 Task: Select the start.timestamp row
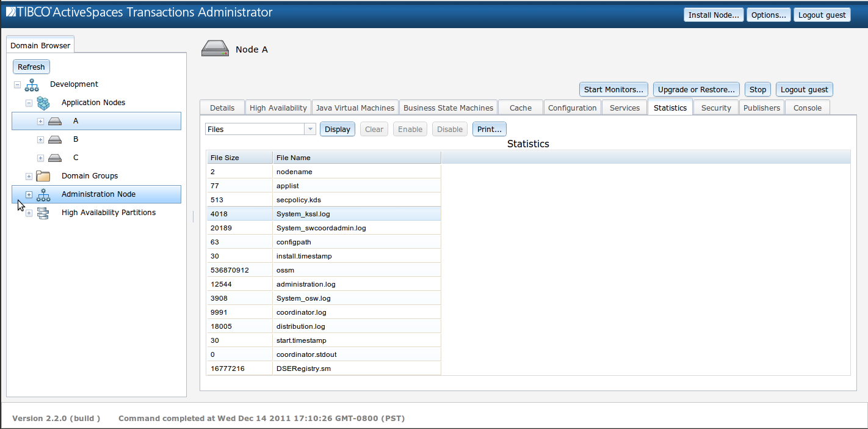tap(324, 340)
